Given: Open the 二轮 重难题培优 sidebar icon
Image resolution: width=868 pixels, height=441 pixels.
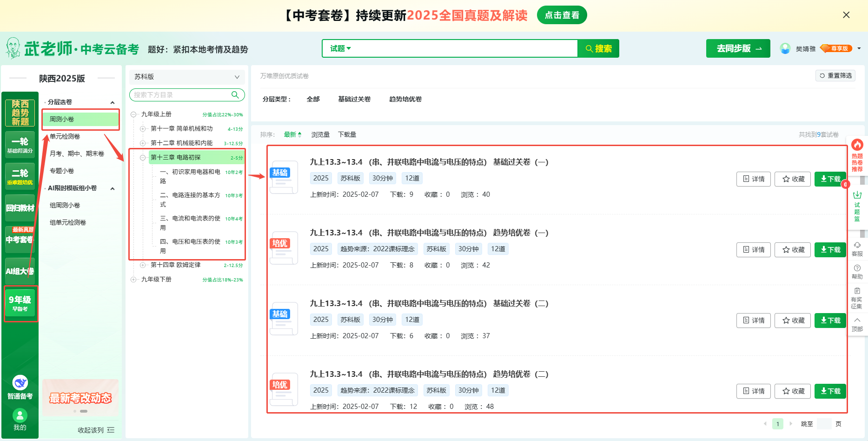Looking at the screenshot, I should click(20, 176).
